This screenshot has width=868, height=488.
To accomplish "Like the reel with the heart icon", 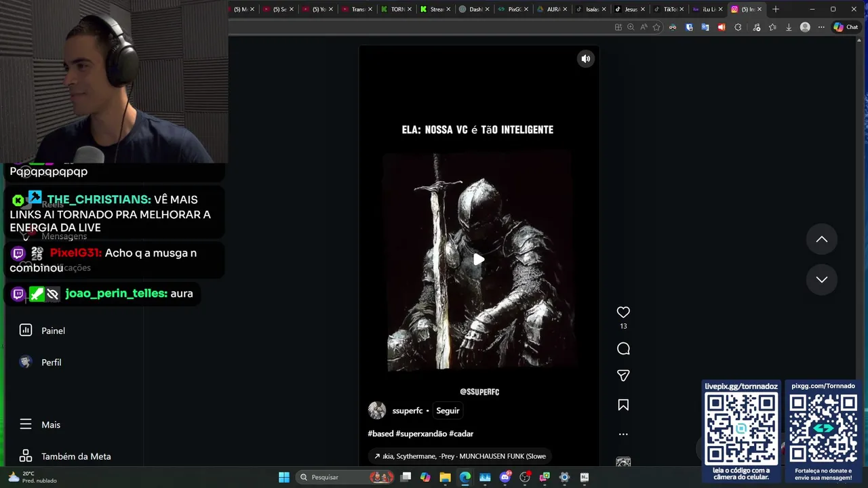I will click(x=623, y=312).
